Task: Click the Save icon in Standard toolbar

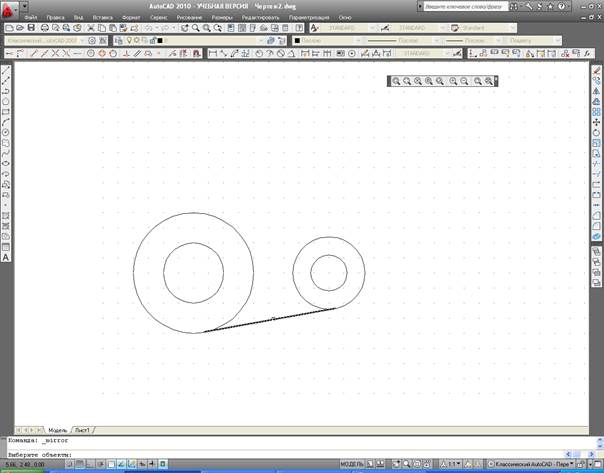Action: pyautogui.click(x=31, y=28)
